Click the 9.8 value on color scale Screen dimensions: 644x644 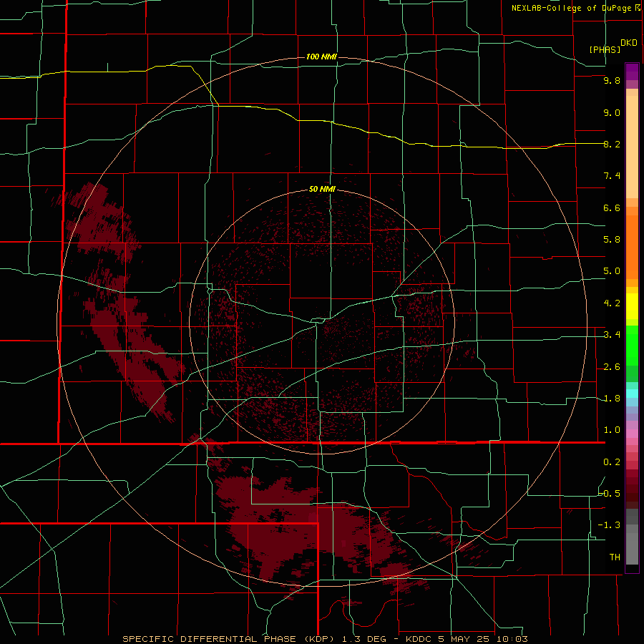click(612, 80)
